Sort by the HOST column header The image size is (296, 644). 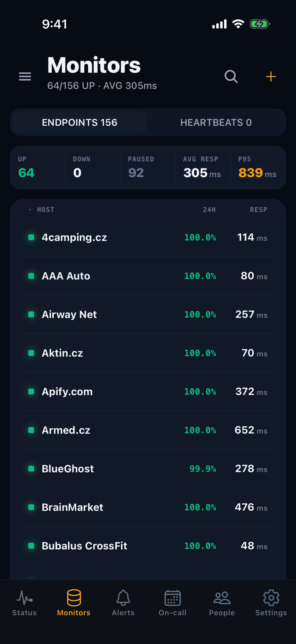pyautogui.click(x=46, y=210)
